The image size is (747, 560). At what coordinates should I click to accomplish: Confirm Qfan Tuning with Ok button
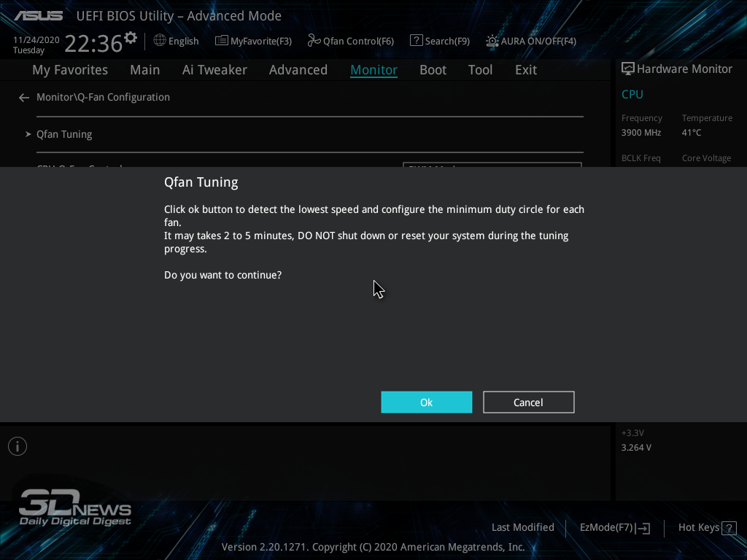coord(426,402)
